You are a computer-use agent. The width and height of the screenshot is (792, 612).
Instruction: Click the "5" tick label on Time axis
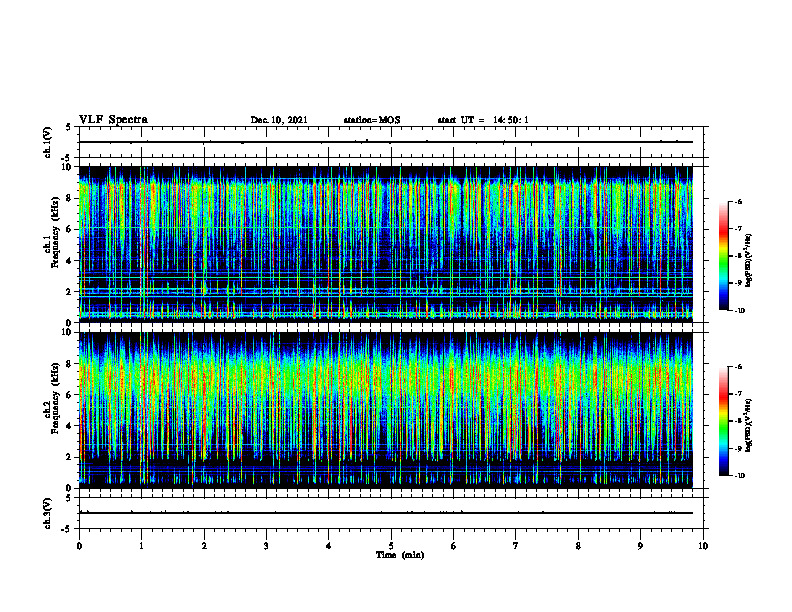tap(391, 546)
